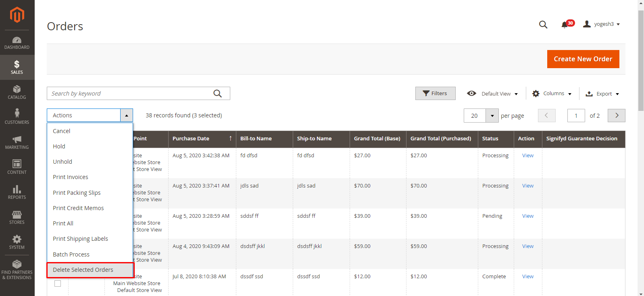
Task: Sort by Purchase Date column arrow
Action: [x=231, y=138]
